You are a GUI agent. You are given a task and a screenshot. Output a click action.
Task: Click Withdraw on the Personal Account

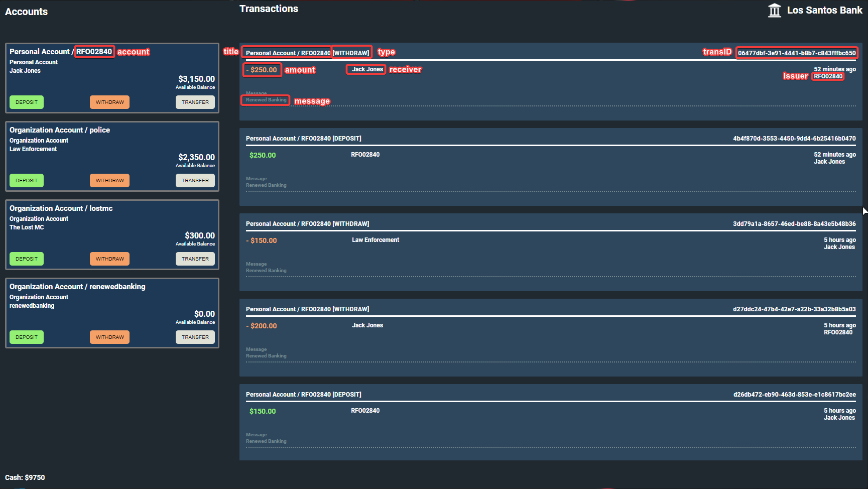point(109,102)
